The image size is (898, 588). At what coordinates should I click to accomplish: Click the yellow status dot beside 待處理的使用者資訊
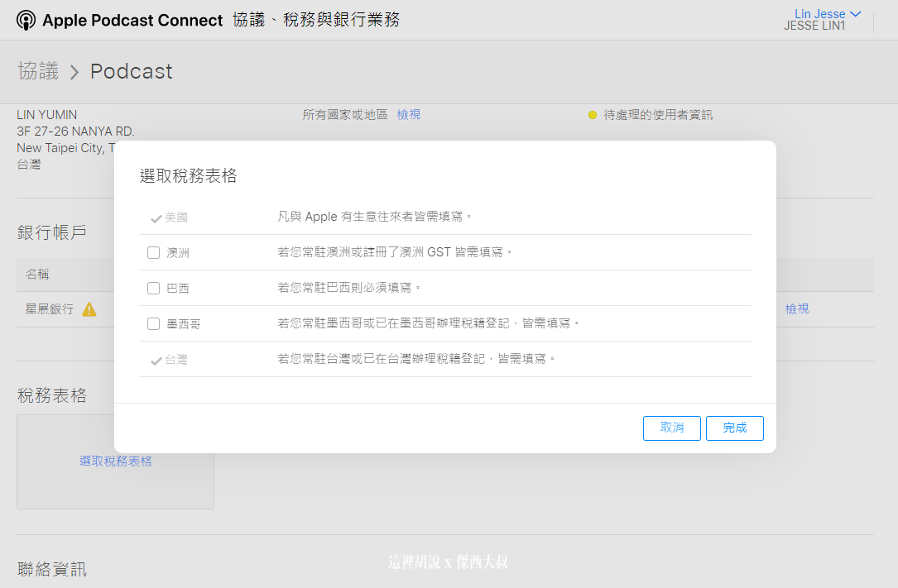pos(593,115)
